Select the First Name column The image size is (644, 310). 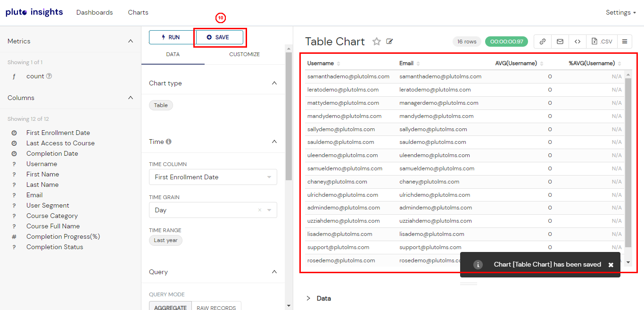pos(42,174)
